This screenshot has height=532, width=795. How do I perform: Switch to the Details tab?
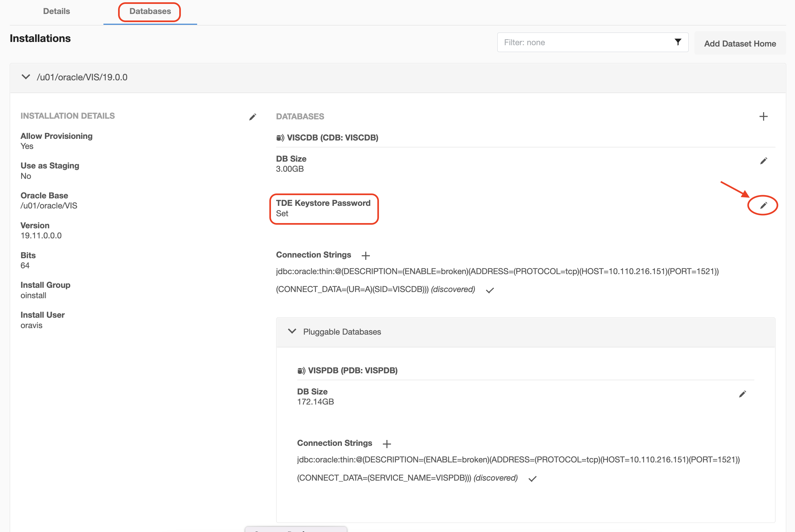point(56,11)
